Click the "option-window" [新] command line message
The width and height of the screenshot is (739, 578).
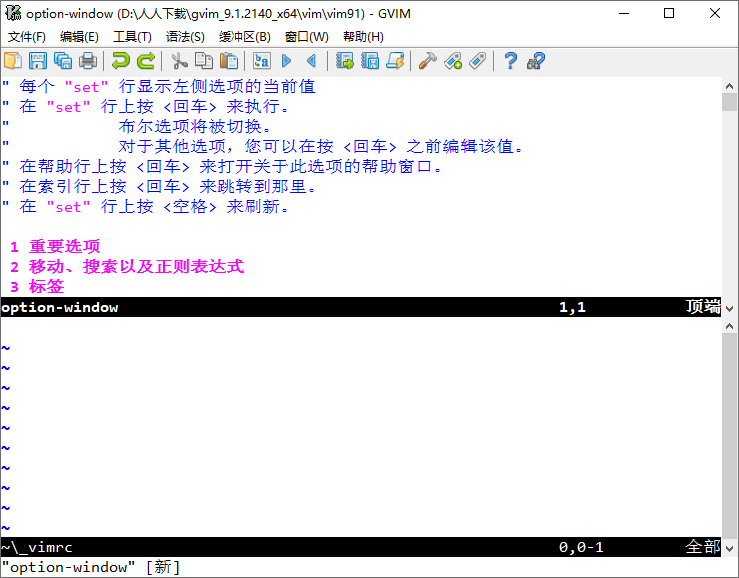pos(91,567)
